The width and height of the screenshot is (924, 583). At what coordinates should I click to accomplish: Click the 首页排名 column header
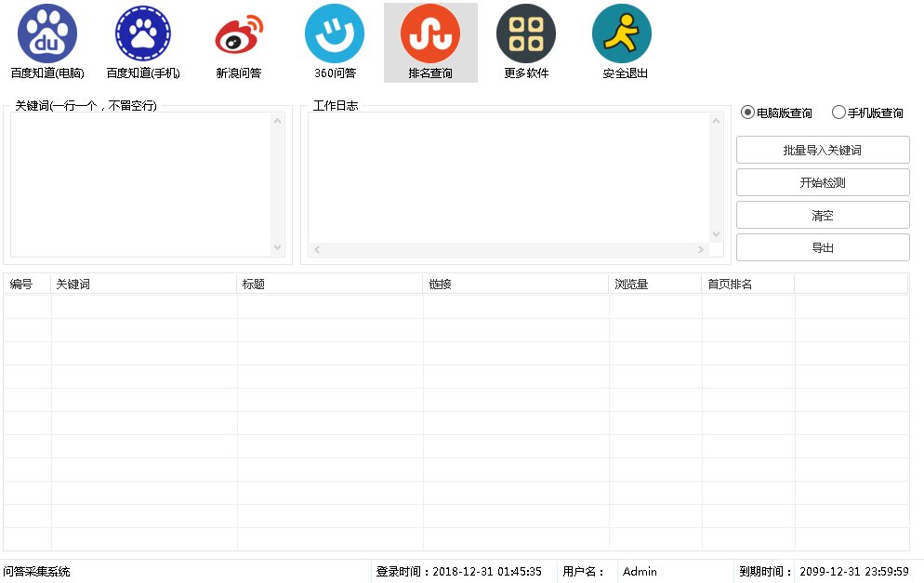tap(748, 285)
